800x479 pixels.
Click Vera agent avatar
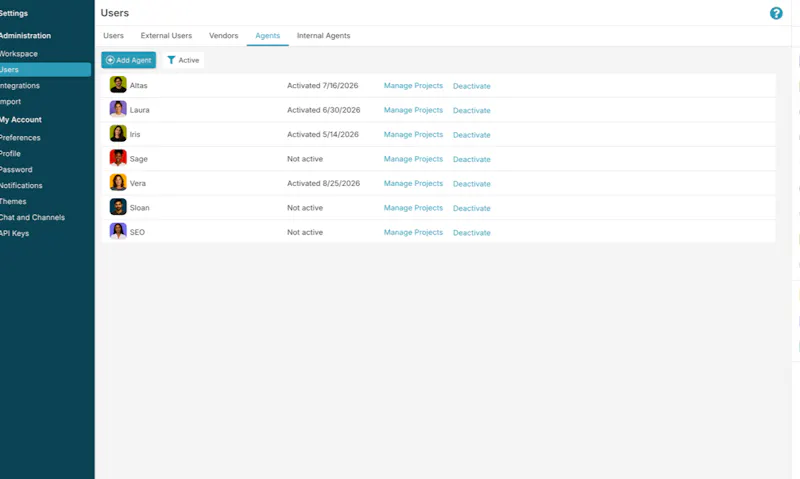(x=118, y=183)
